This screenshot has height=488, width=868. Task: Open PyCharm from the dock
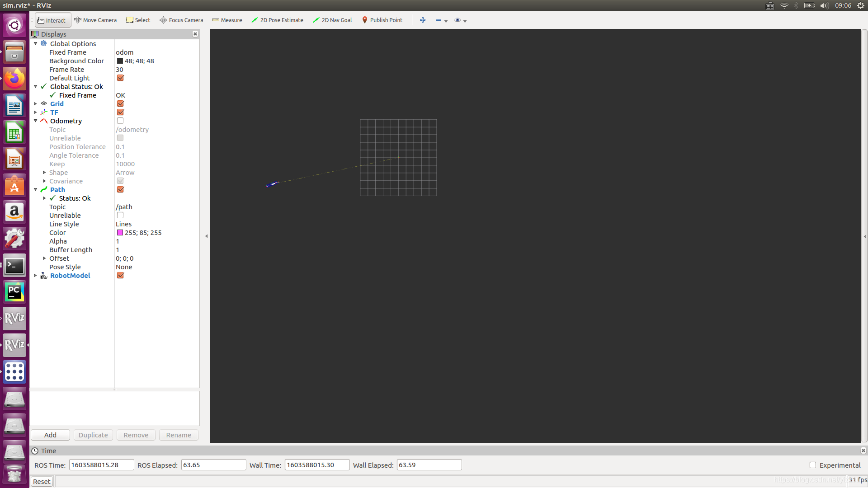click(x=14, y=292)
